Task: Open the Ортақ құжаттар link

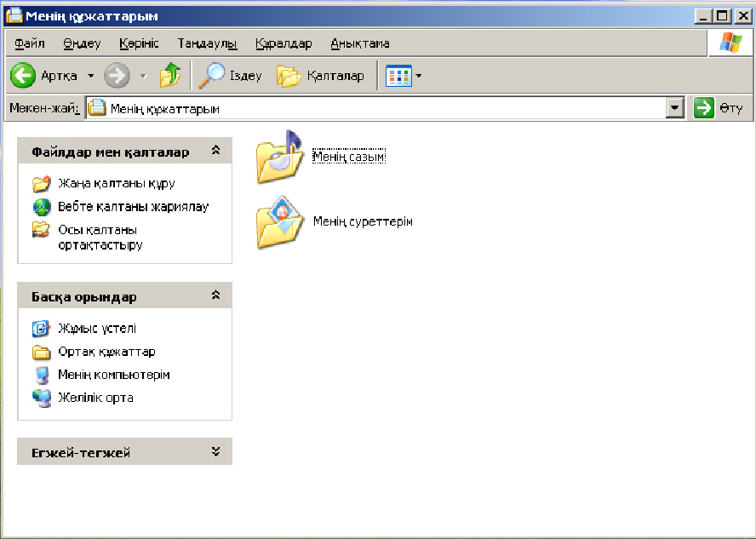Action: (x=107, y=352)
